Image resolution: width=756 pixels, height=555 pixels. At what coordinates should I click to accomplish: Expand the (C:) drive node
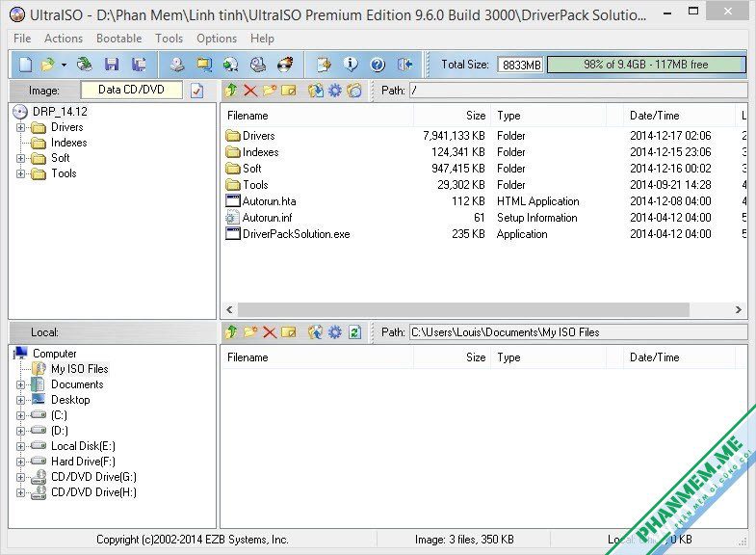point(20,415)
